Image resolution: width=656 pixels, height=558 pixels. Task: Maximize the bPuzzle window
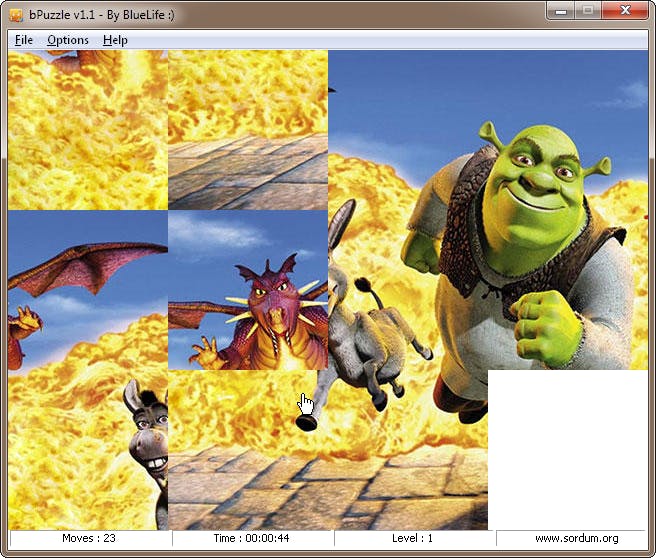coord(588,10)
